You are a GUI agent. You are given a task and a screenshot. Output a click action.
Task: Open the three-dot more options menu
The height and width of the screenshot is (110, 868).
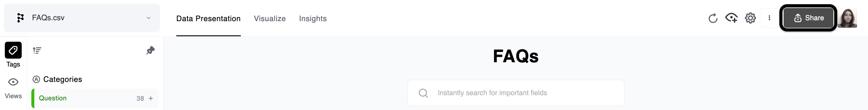[769, 18]
